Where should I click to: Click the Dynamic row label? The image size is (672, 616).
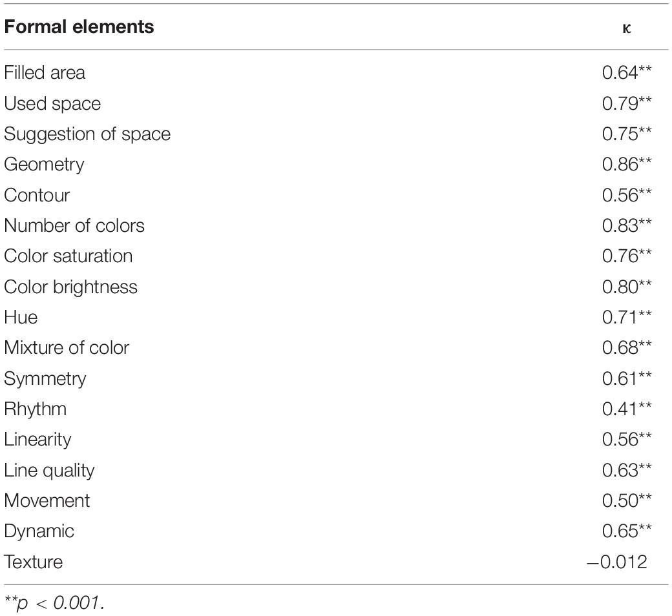(39, 531)
